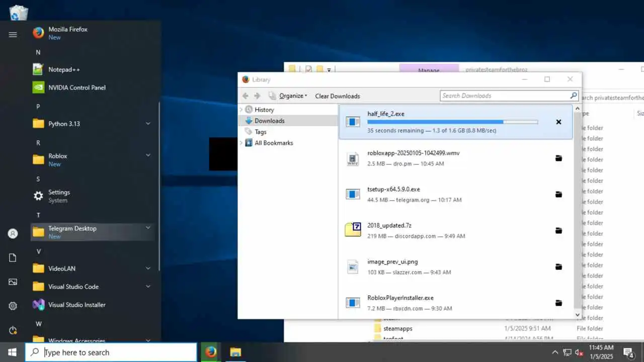Select History in the Library sidebar

(x=264, y=110)
